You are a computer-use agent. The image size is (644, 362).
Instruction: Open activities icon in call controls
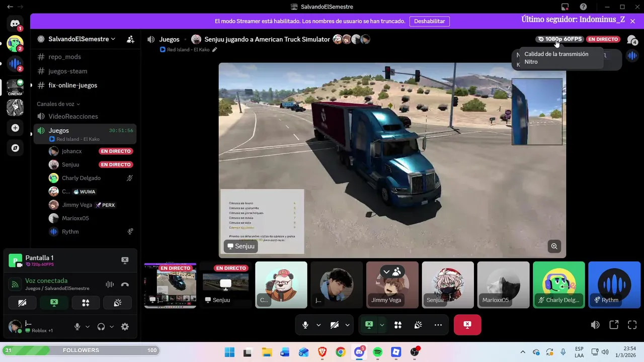tap(397, 325)
